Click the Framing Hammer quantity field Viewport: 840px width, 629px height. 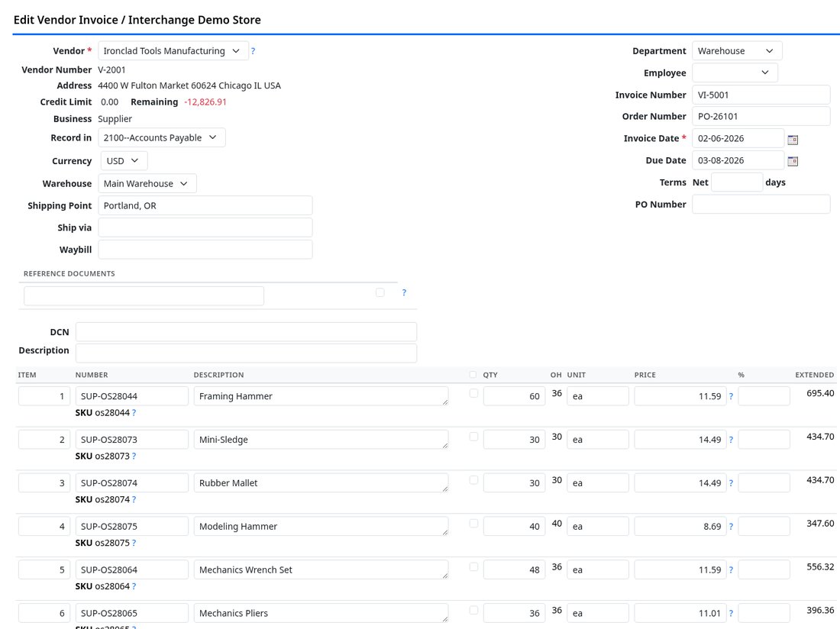click(x=514, y=396)
